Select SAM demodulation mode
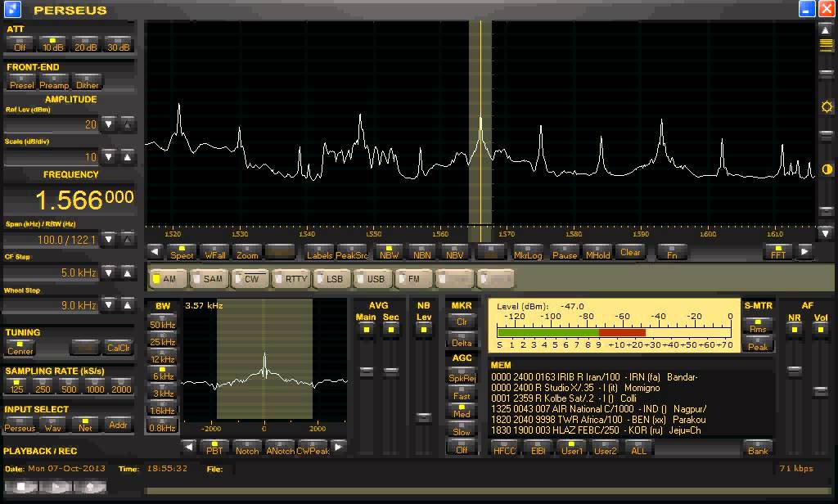838x504 pixels. pos(209,278)
